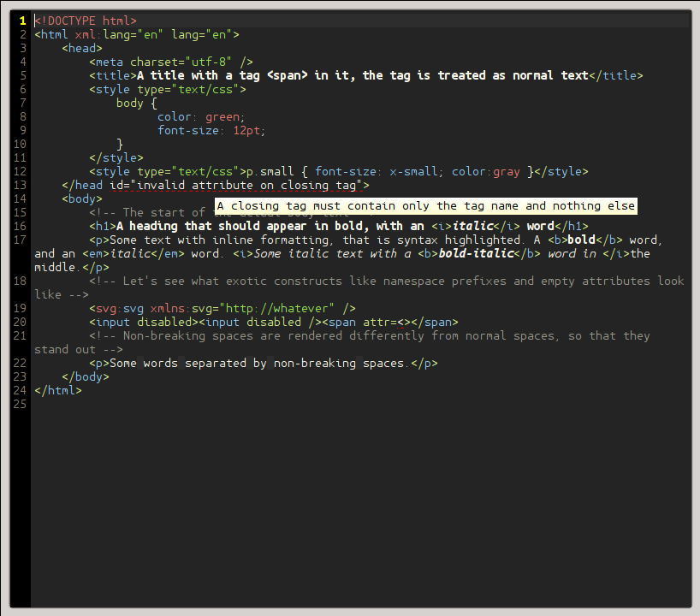Click line number 13 in gutter
Viewport: 700px width, 616px height.
(20, 186)
